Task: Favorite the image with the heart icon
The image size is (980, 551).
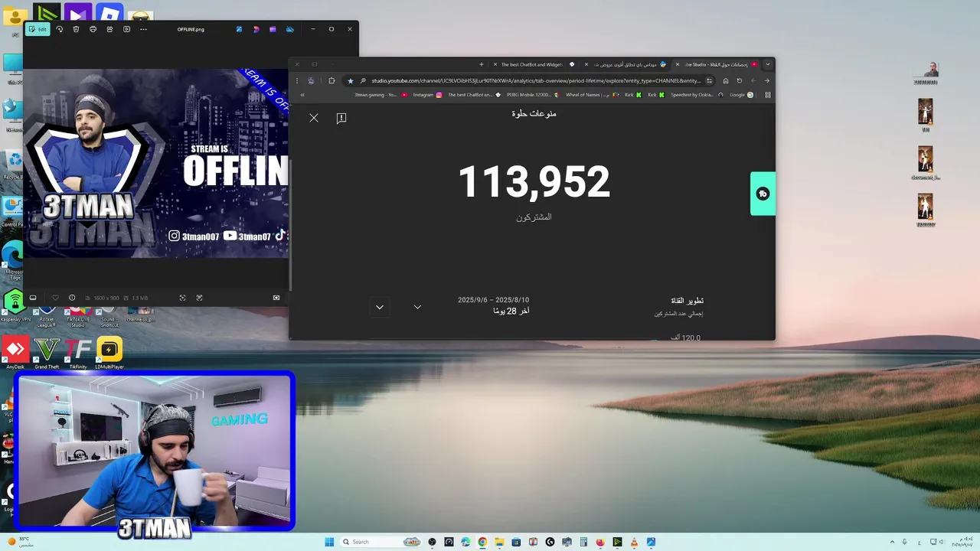Action: point(55,298)
